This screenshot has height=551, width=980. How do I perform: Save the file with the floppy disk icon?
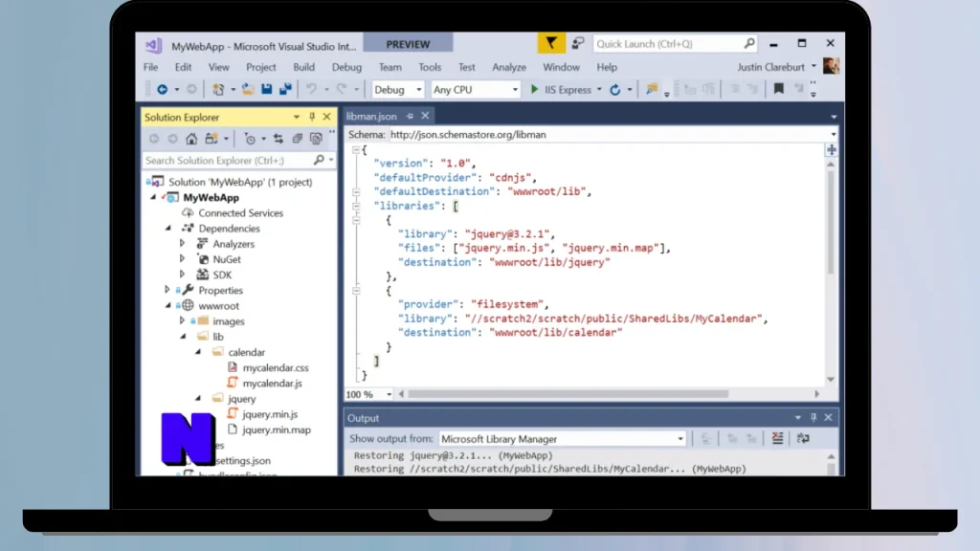pyautogui.click(x=267, y=89)
